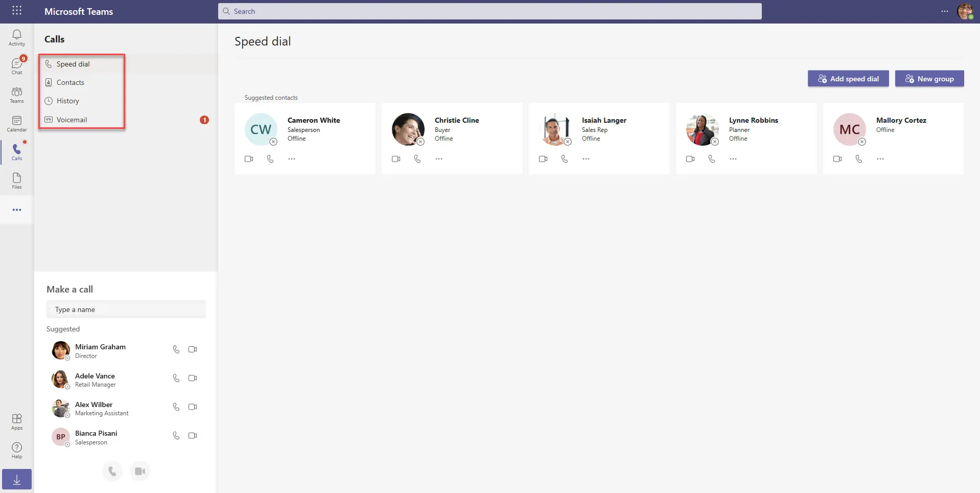Start video call with Cameron White
980x493 pixels.
pyautogui.click(x=249, y=159)
